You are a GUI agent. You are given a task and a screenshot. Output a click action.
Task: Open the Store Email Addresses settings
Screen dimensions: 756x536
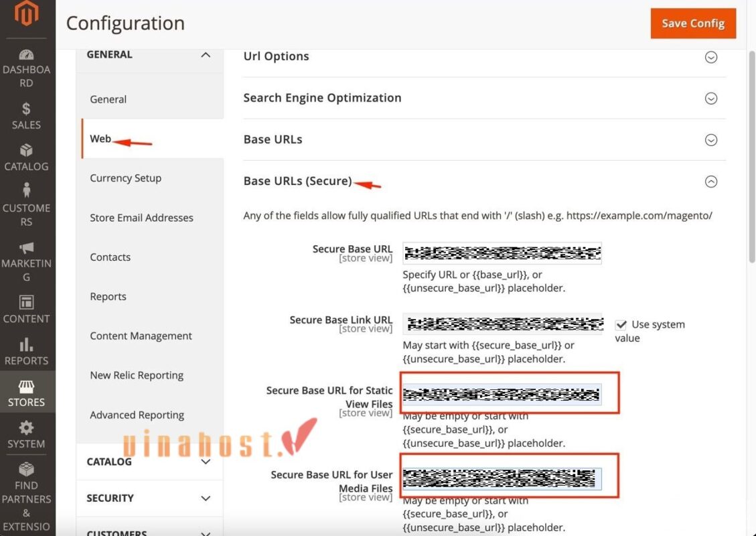[x=141, y=218]
